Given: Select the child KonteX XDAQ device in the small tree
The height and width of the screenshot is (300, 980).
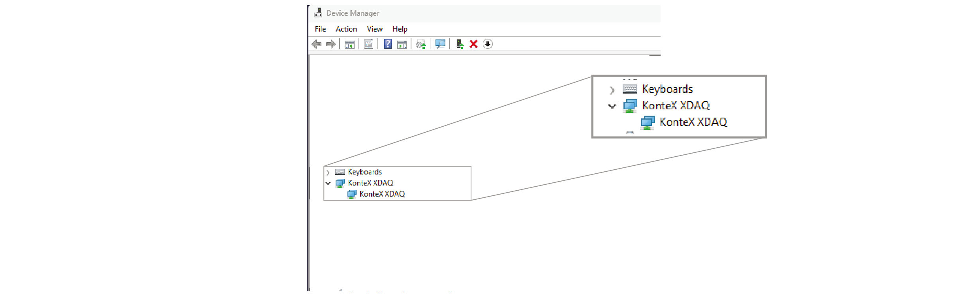Looking at the screenshot, I should click(x=382, y=194).
